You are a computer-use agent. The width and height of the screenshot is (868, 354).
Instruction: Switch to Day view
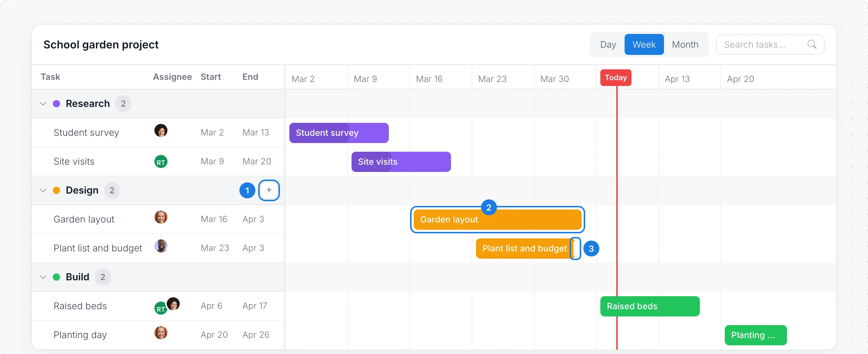tap(608, 44)
